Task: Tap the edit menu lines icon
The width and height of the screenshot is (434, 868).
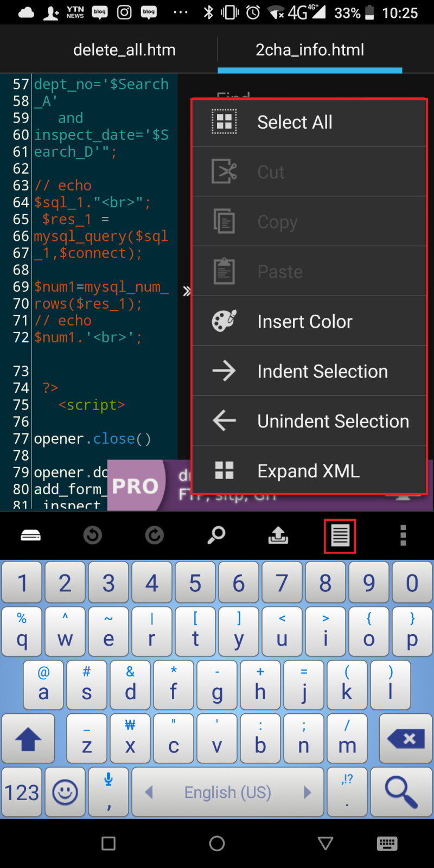Action: (340, 536)
